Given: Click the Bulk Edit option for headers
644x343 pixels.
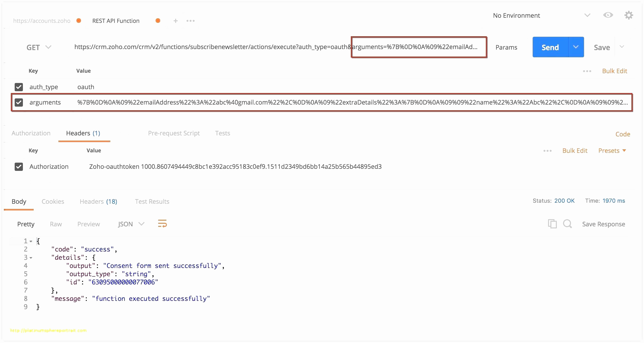Looking at the screenshot, I should (575, 151).
